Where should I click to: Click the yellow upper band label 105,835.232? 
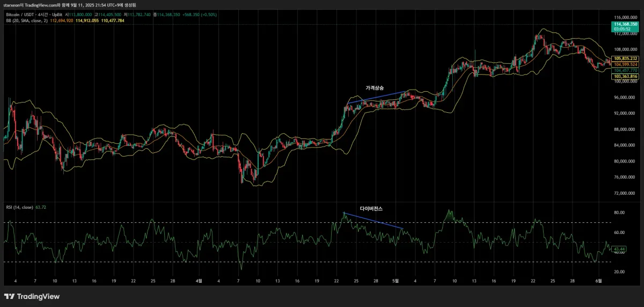625,59
